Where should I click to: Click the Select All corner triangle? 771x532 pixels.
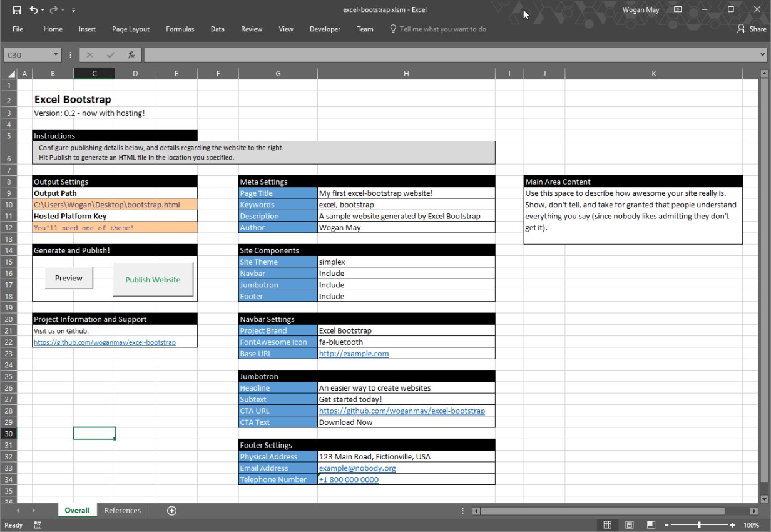11,74
